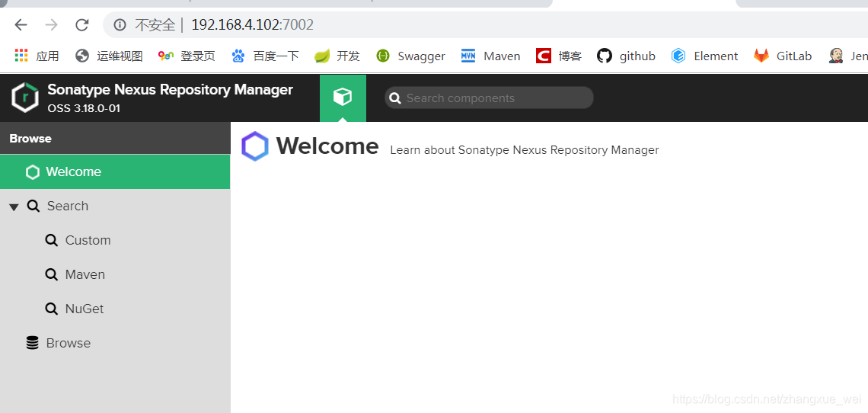Viewport: 868px width, 413px height.
Task: Open the Maven bookmark in the bookmarks bar
Action: (490, 56)
